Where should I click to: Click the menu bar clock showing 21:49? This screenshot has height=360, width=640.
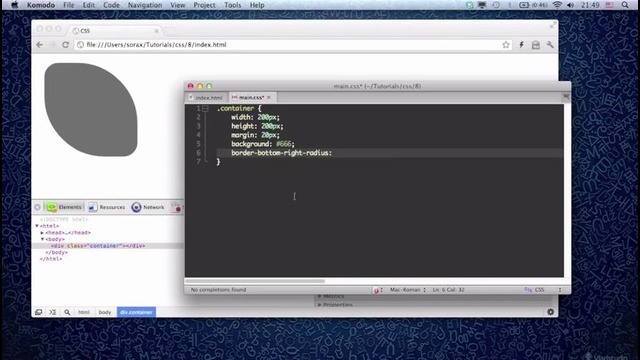[590, 5]
